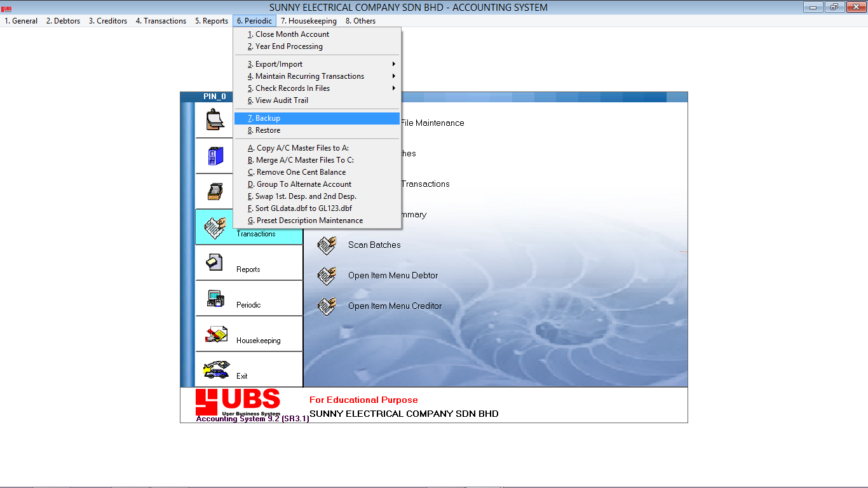Click the Open Item Menu Debtor icon
The width and height of the screenshot is (868, 488).
(327, 276)
